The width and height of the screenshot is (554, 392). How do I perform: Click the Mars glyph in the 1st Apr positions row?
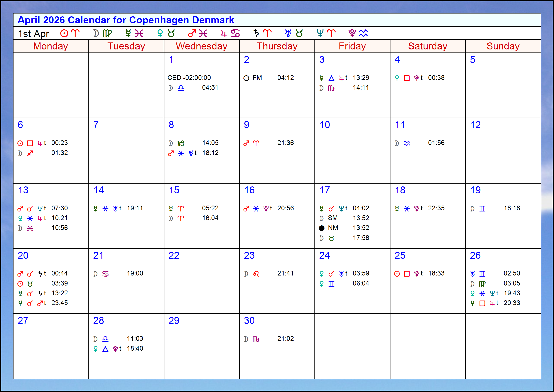[x=192, y=33]
